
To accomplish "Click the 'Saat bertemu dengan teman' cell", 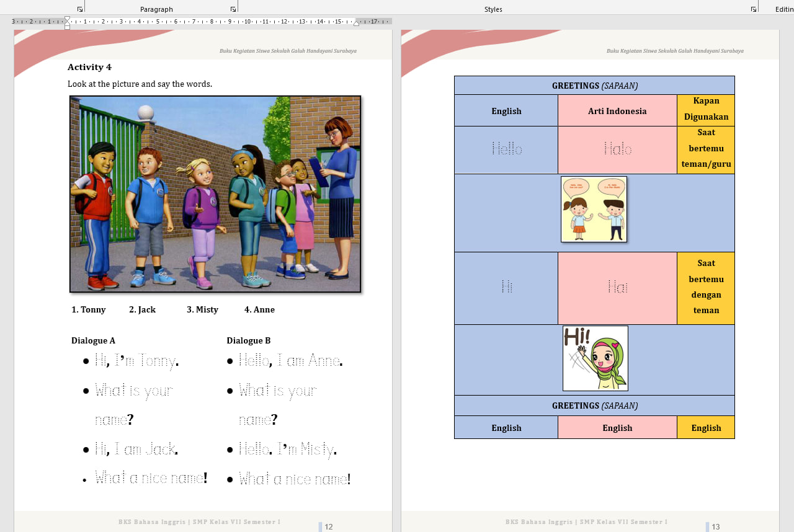I will [706, 288].
